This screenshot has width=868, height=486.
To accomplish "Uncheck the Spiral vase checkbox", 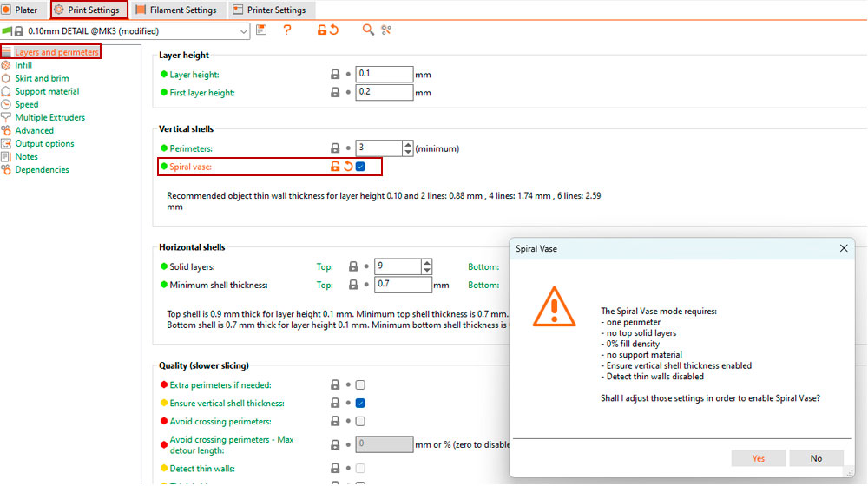I will click(360, 166).
